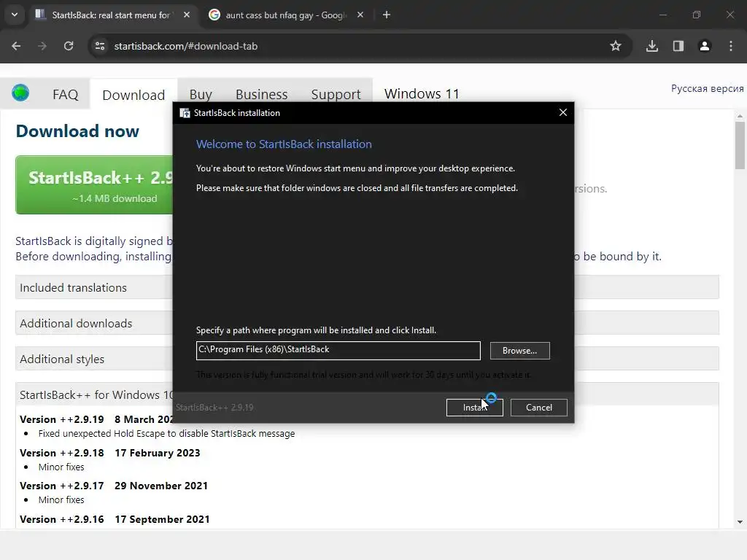This screenshot has width=747, height=560.
Task: Click the install path input field
Action: (x=338, y=351)
